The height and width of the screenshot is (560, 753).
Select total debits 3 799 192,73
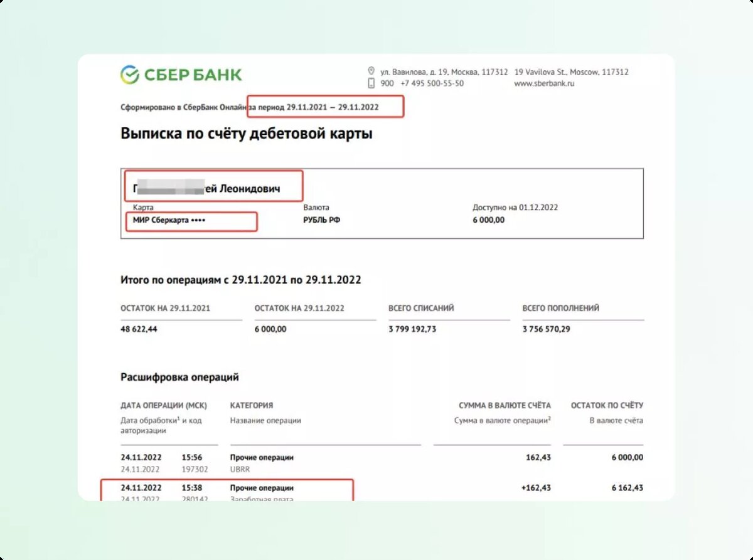coord(412,329)
